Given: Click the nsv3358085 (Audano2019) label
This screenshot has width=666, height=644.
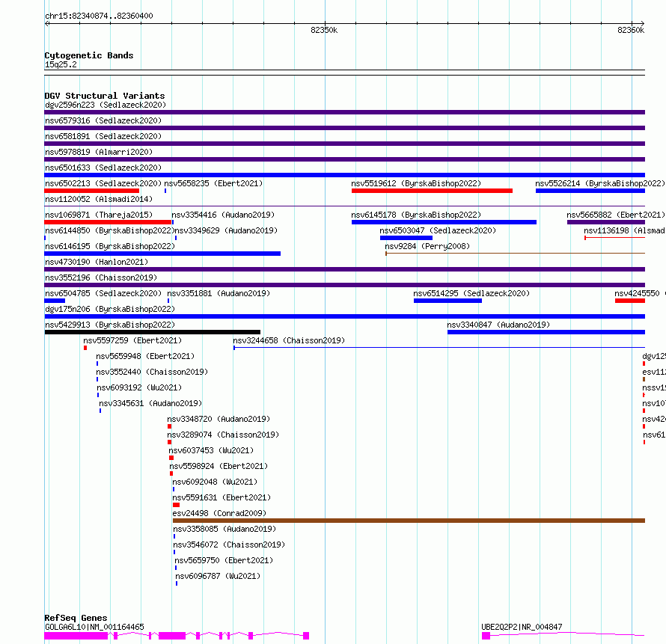Looking at the screenshot, I should [224, 529].
